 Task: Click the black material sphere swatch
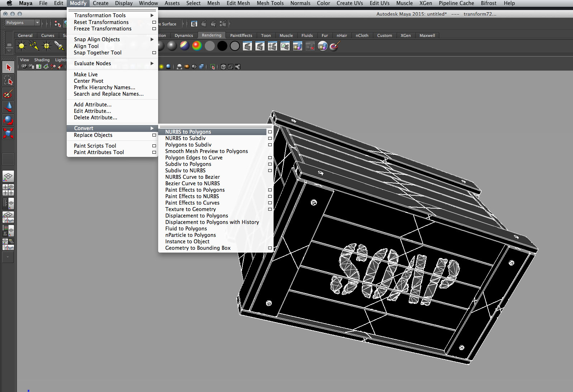(x=222, y=46)
